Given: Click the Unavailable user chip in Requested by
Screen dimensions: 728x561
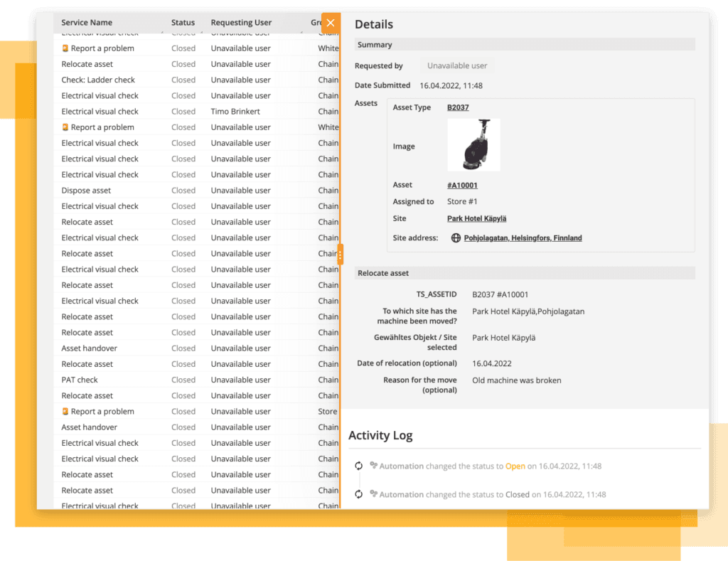Looking at the screenshot, I should (x=457, y=65).
